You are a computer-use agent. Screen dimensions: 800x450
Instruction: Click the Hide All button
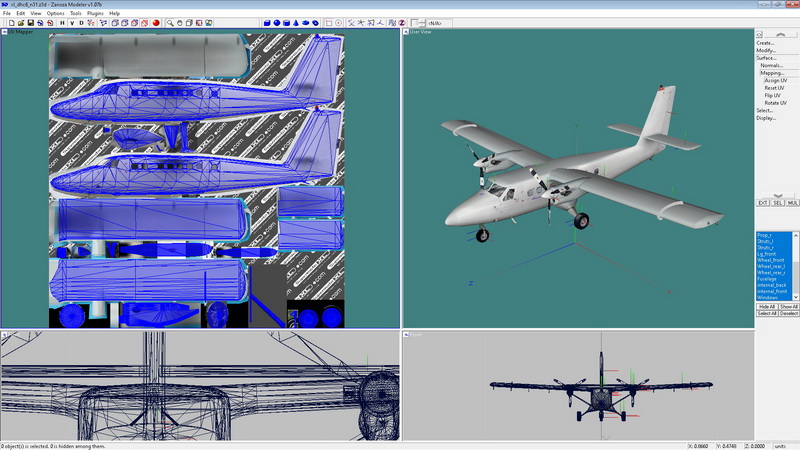tap(766, 306)
